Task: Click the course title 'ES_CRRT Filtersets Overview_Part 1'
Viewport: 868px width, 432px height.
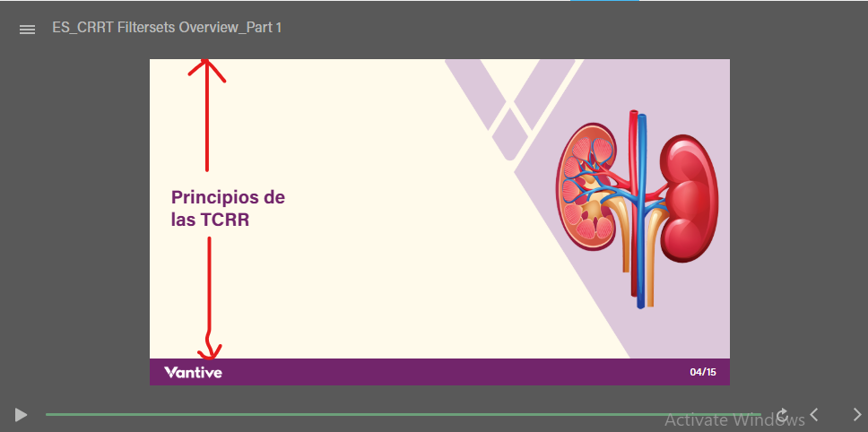Action: click(167, 28)
